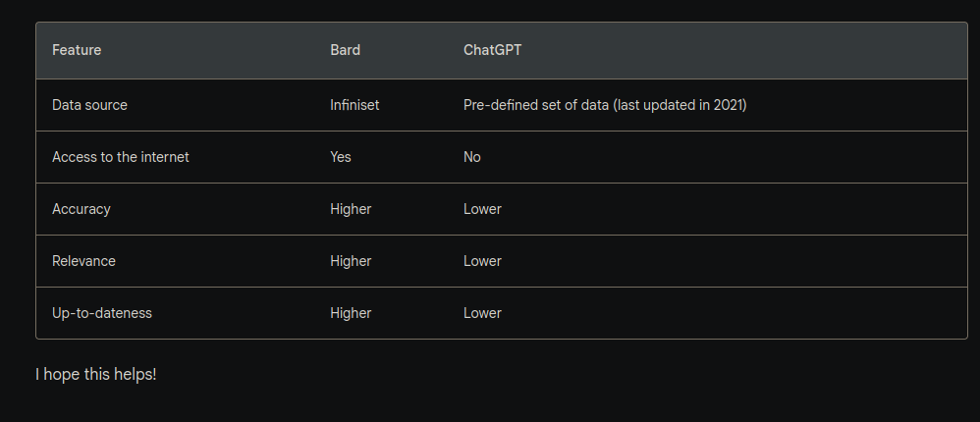Select the Relevance row label
This screenshot has height=422, width=980.
[x=83, y=261]
